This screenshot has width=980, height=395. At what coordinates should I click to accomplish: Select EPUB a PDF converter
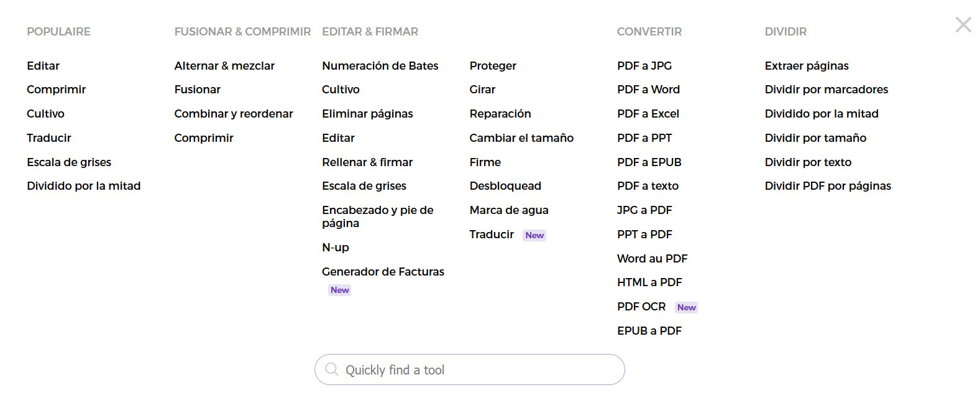click(x=649, y=331)
